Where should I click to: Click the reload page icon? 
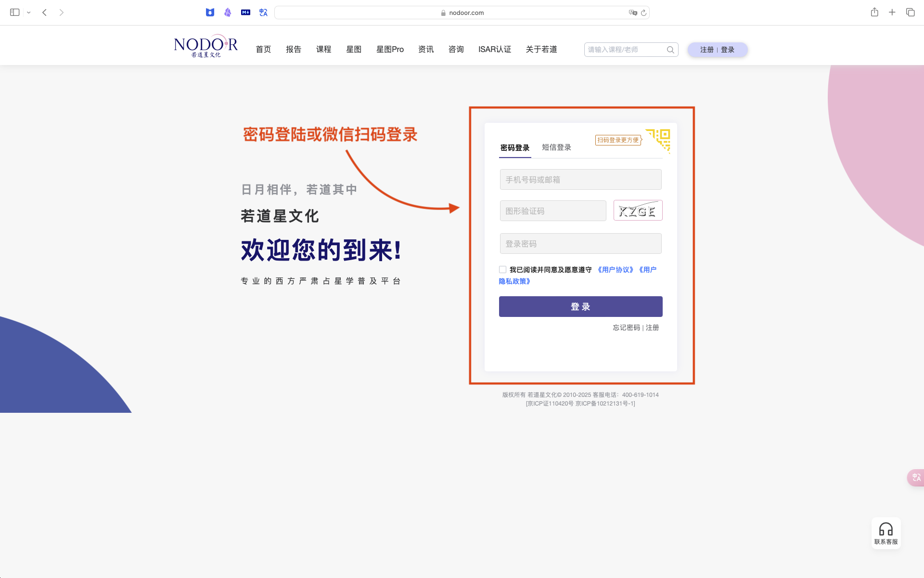pyautogui.click(x=643, y=13)
